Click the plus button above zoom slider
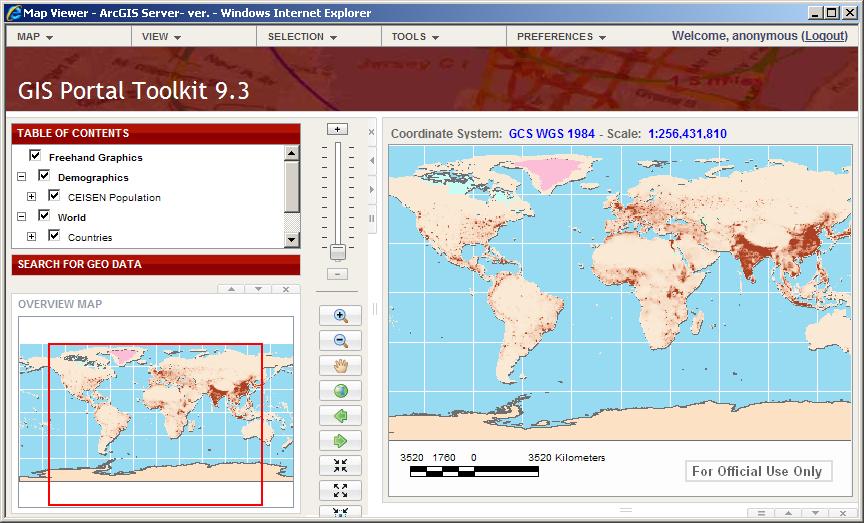 pos(337,129)
